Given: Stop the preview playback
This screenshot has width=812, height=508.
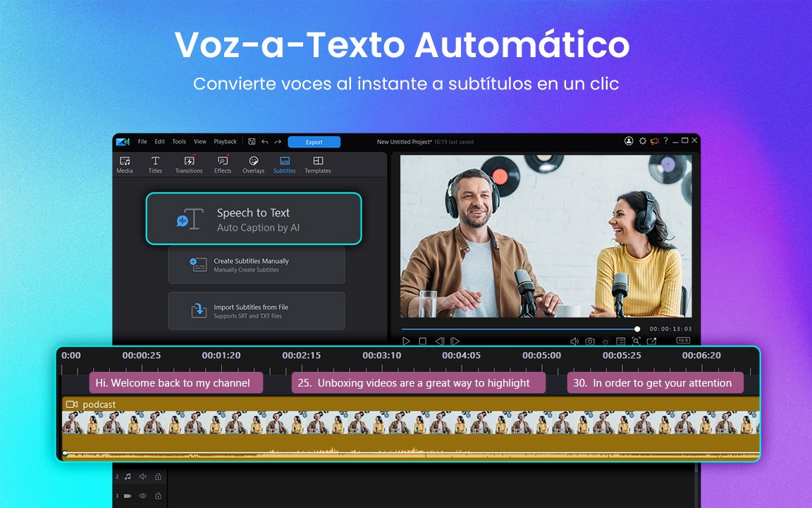Looking at the screenshot, I should coord(423,341).
